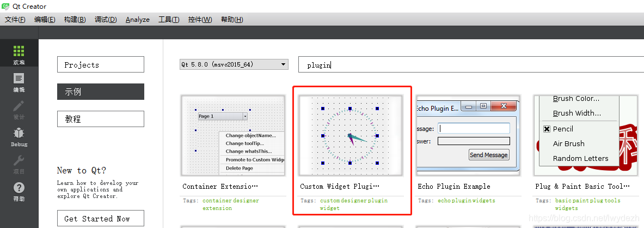Switch to the Edit mode icon

[19, 78]
